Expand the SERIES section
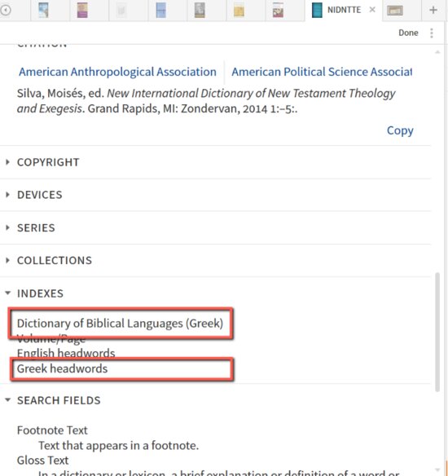Viewport: 448px width, 476px height. coord(36,227)
